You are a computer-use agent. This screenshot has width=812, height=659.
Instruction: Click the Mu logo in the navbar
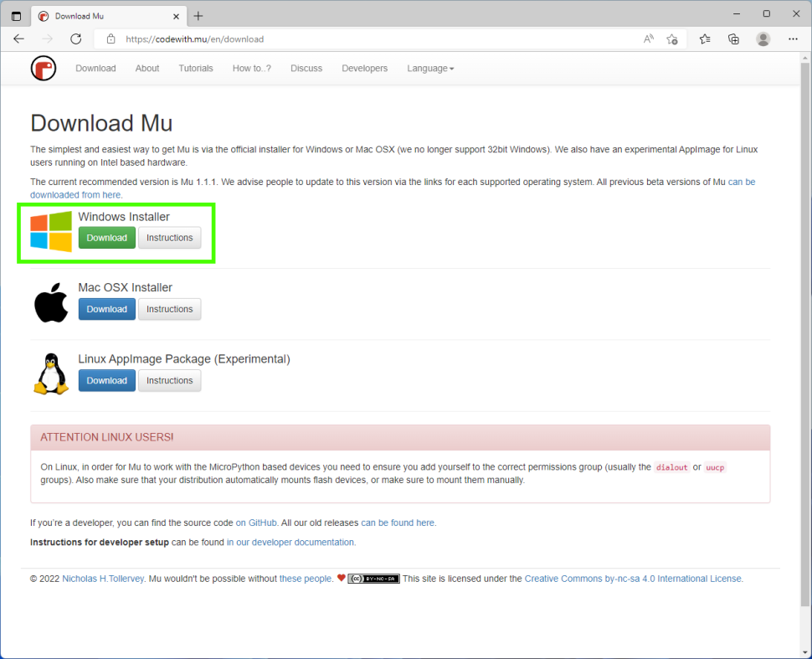(x=43, y=69)
